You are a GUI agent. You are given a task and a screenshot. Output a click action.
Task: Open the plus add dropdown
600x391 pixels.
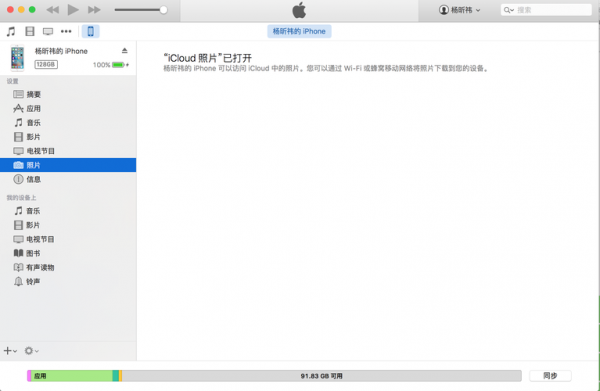pyautogui.click(x=10, y=350)
